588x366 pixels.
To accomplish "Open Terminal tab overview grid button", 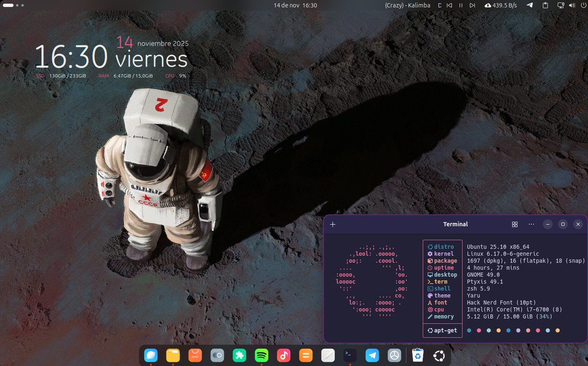I will (x=514, y=224).
